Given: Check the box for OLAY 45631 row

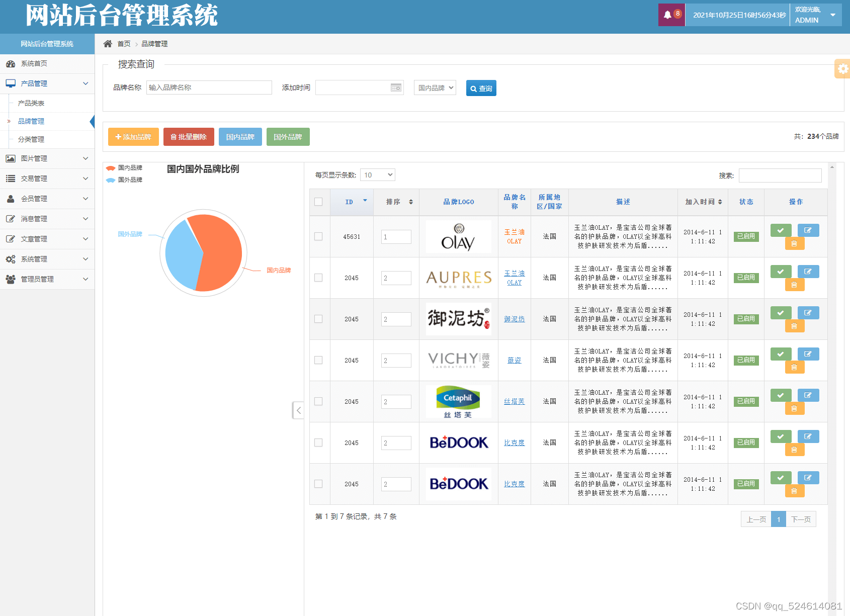Looking at the screenshot, I should pyautogui.click(x=318, y=236).
